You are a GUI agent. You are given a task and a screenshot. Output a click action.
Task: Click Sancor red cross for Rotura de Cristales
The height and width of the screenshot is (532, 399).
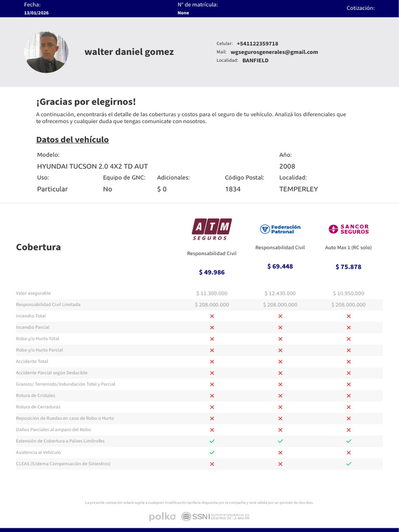tap(349, 395)
